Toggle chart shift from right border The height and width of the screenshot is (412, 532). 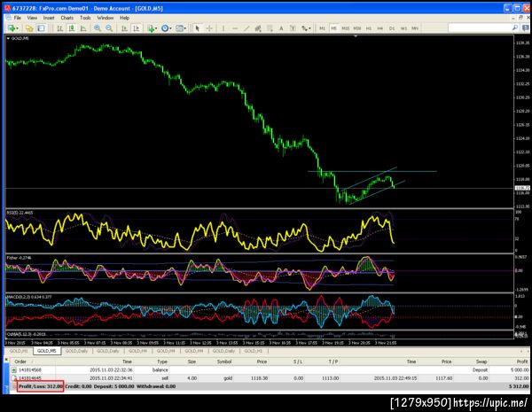point(136,28)
